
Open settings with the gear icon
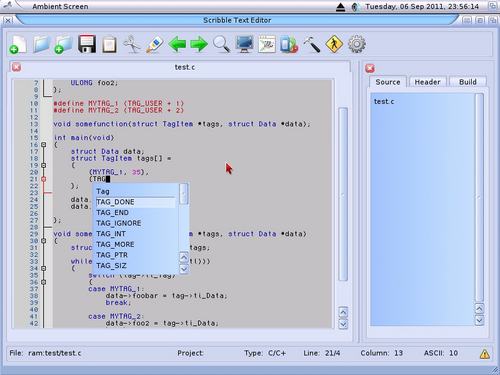(x=357, y=44)
